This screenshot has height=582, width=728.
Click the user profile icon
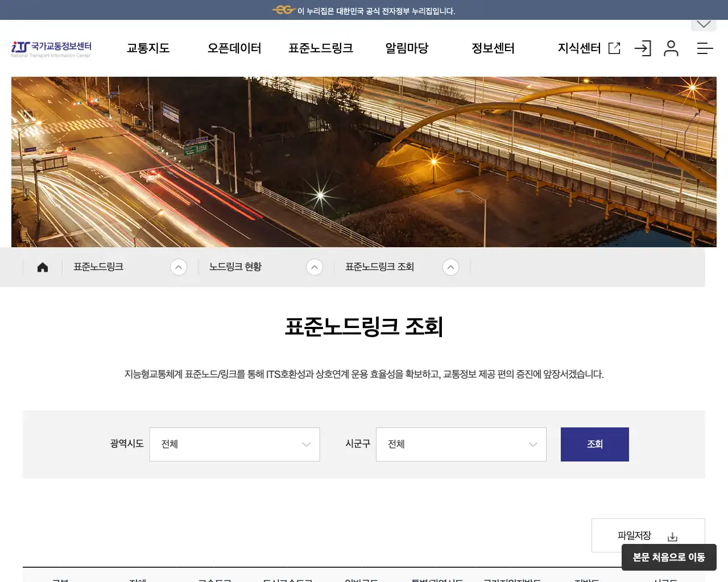(672, 48)
